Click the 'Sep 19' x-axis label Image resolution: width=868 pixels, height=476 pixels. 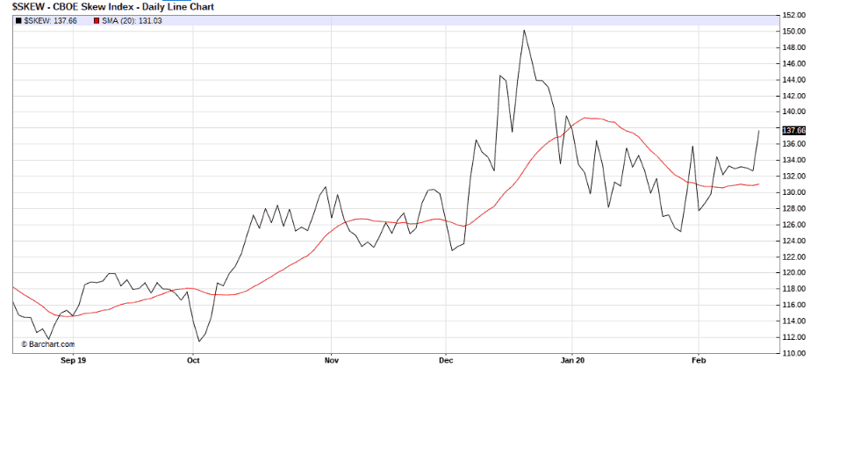73,360
